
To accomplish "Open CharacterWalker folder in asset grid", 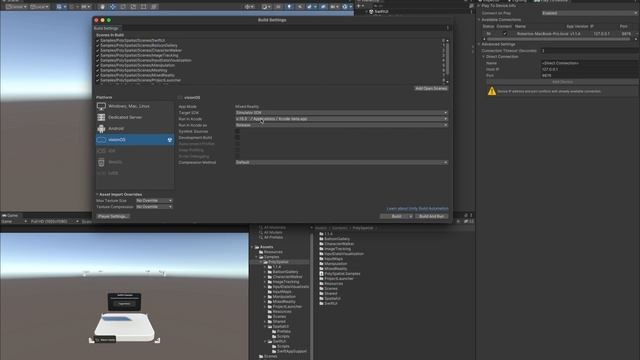I will click(x=336, y=244).
